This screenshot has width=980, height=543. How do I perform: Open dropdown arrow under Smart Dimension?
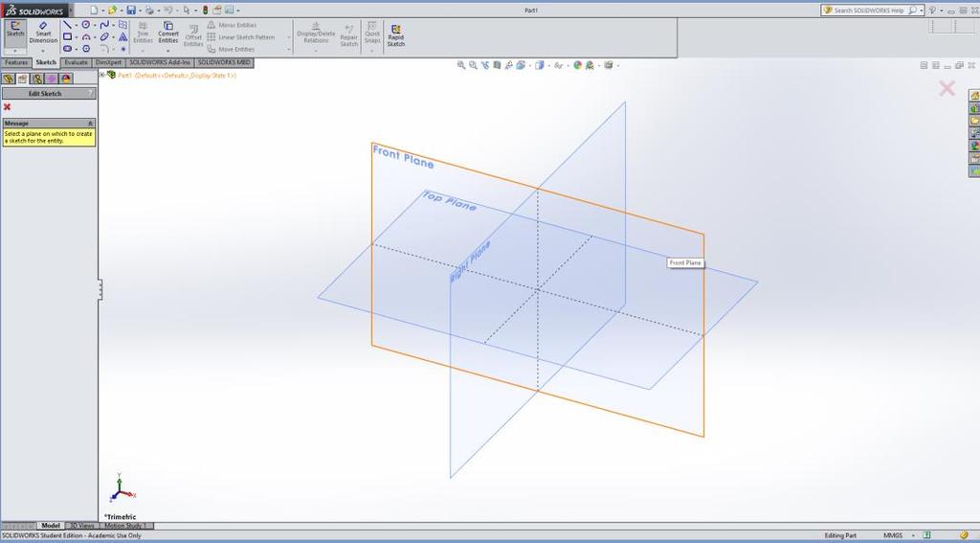pyautogui.click(x=43, y=51)
